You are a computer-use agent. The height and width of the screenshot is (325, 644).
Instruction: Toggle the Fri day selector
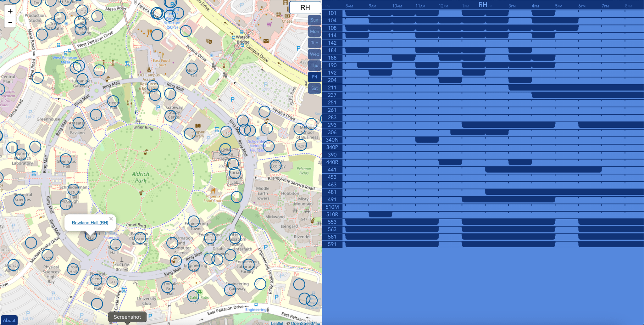(x=314, y=77)
